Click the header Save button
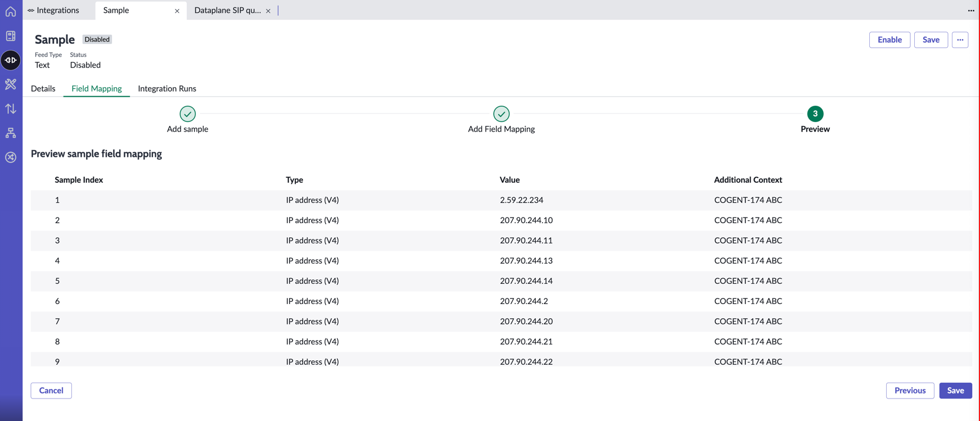This screenshot has width=980, height=421. tap(931, 40)
